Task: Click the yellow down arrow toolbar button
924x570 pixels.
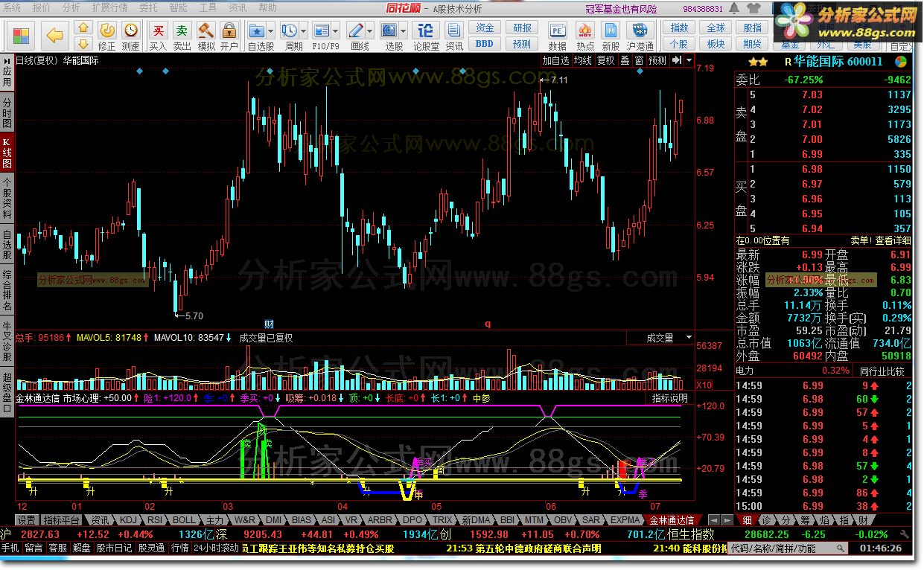Action: (x=84, y=42)
